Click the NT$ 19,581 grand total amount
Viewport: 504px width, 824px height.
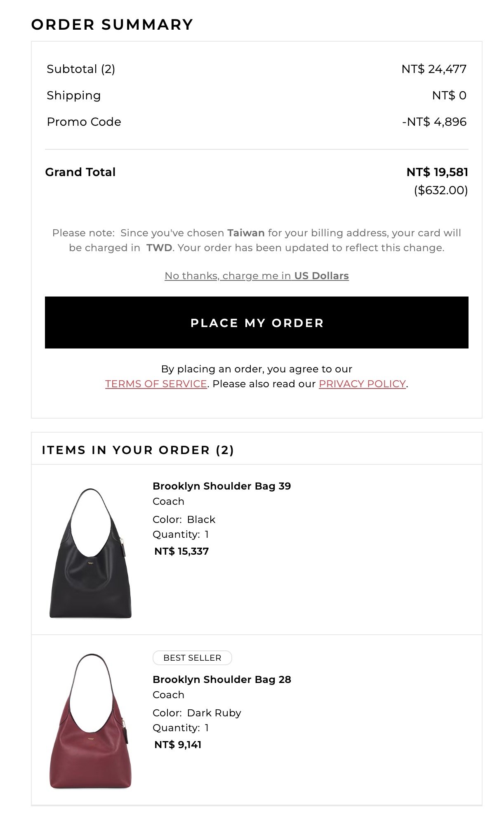pos(437,172)
